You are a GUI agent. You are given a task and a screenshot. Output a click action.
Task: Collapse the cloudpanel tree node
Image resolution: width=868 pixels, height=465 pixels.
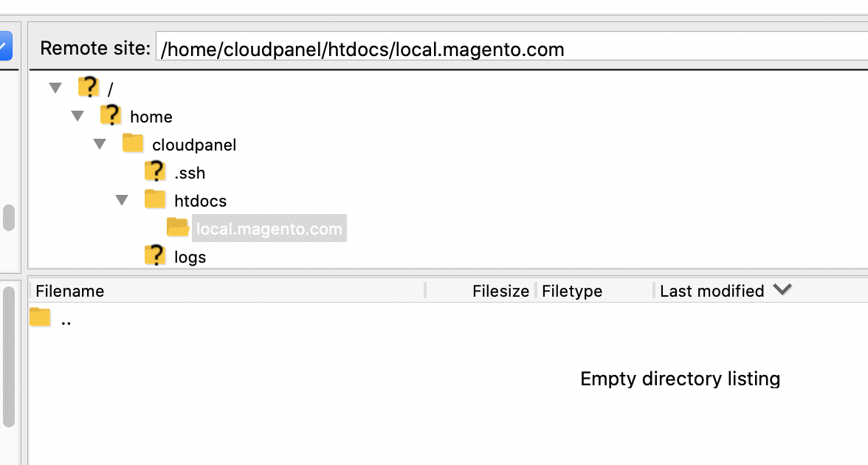(x=100, y=144)
